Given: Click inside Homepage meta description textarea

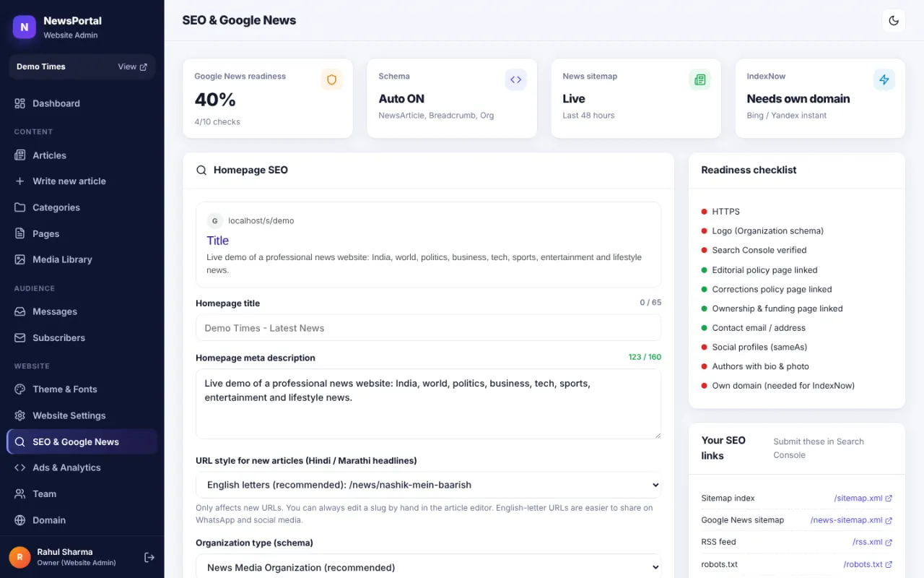Looking at the screenshot, I should [x=428, y=404].
